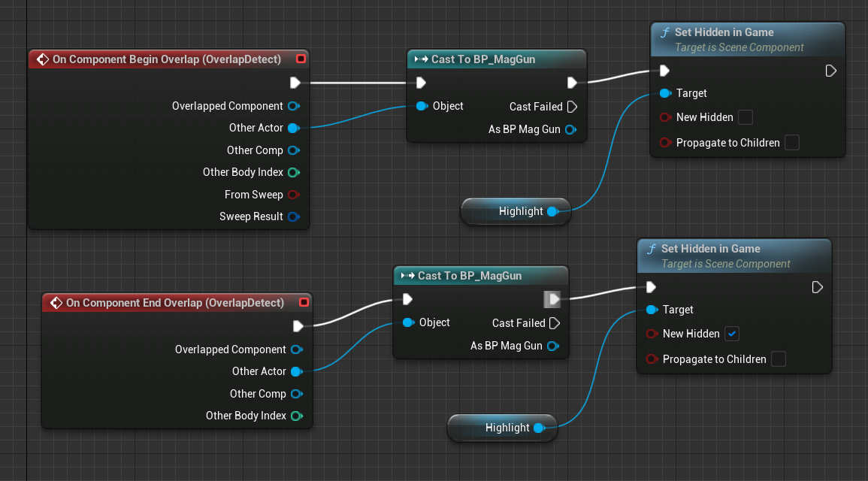Click Other Comp pin on End Overlap
The image size is (868, 481).
coord(297,394)
